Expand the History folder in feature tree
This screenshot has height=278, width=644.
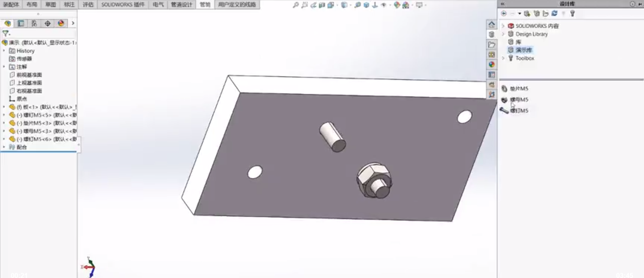4,51
